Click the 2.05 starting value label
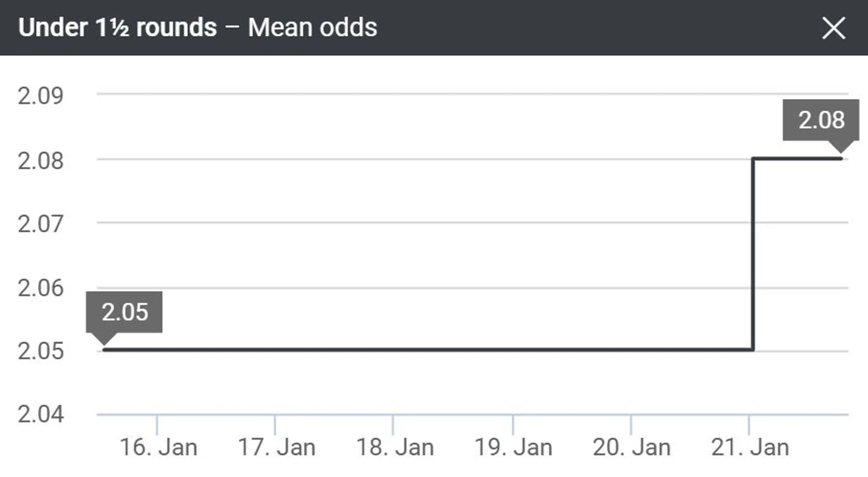 [124, 312]
